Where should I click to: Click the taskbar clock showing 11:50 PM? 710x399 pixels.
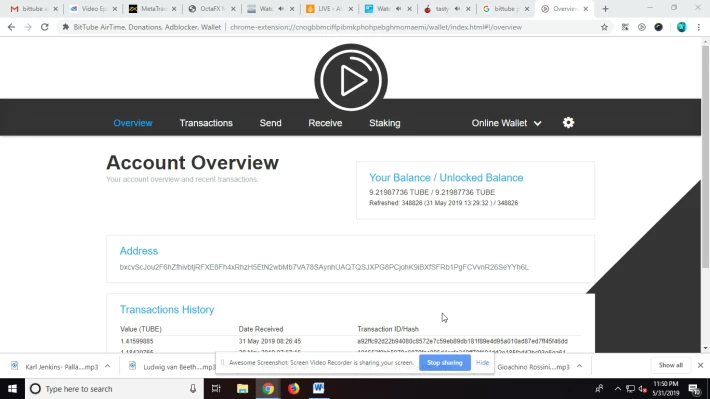point(666,389)
